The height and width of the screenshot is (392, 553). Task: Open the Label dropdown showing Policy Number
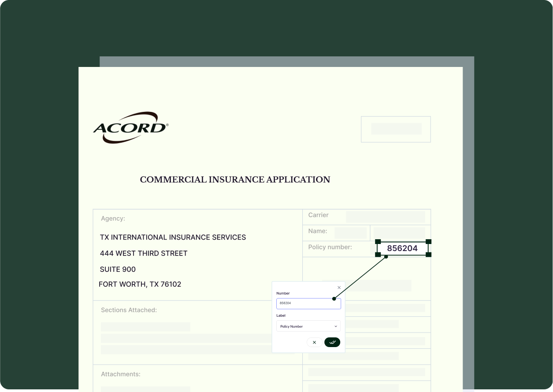(x=308, y=326)
